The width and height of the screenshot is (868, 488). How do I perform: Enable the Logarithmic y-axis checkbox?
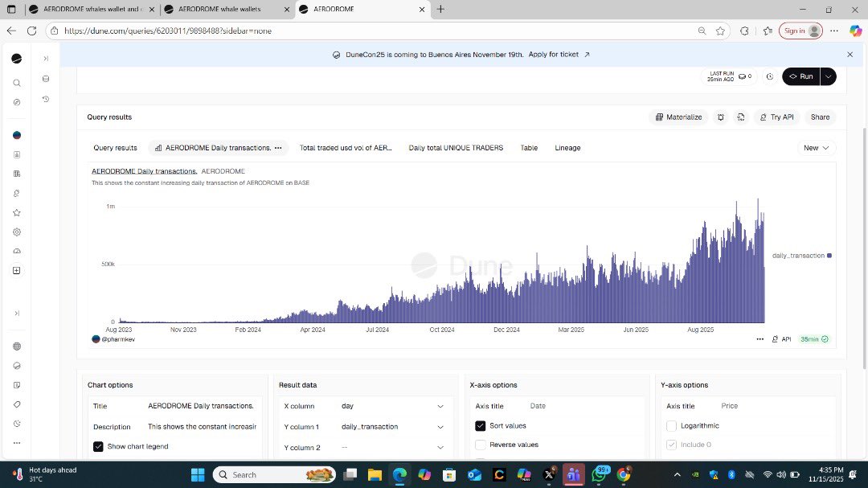click(x=671, y=426)
